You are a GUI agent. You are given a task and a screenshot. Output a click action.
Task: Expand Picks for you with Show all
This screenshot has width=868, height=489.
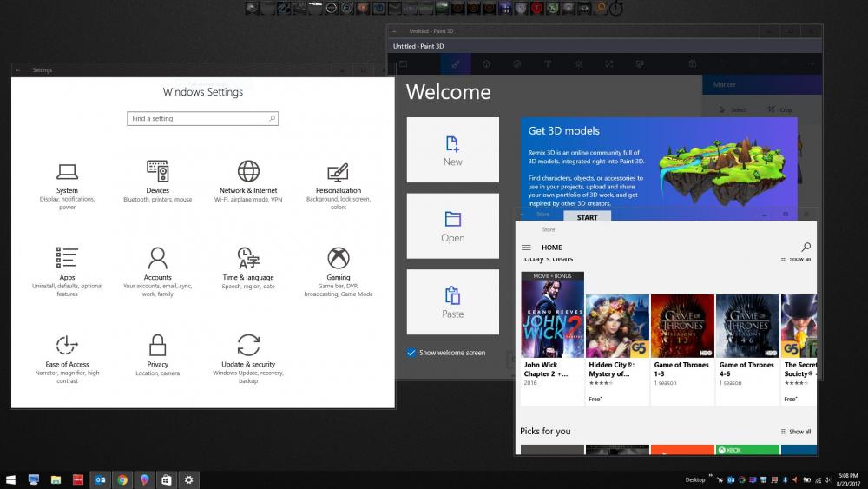[795, 432]
